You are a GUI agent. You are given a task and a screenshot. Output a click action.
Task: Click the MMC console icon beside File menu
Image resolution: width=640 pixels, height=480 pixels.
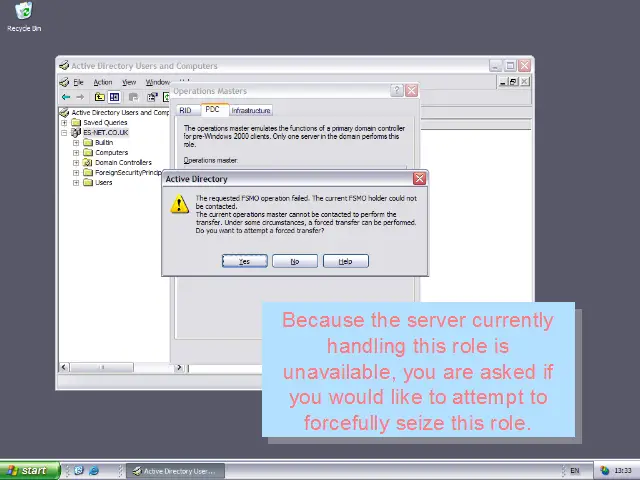(64, 82)
